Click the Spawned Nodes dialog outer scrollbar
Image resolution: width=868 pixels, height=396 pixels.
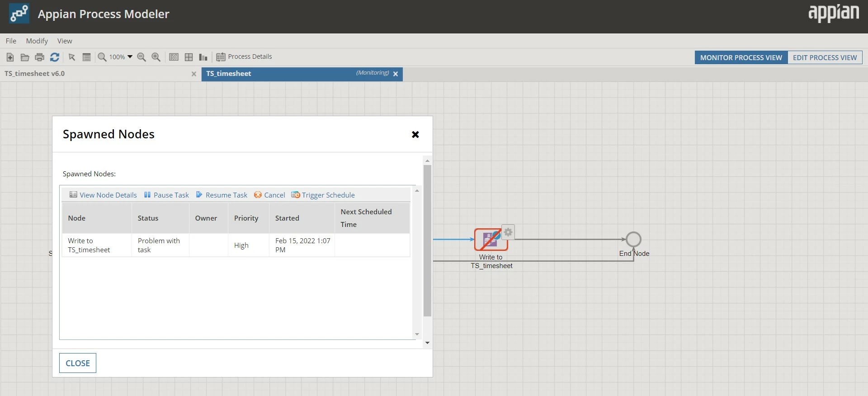427,240
